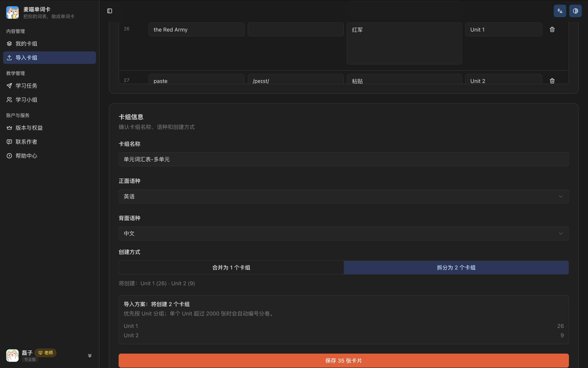Click the 磊子 user avatar

tap(12, 355)
